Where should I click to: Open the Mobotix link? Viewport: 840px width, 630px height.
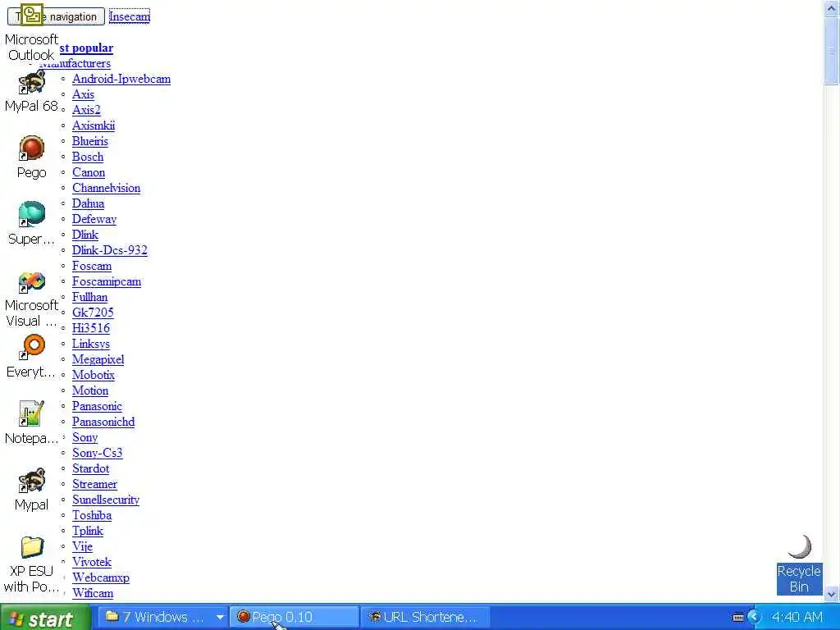tap(94, 374)
